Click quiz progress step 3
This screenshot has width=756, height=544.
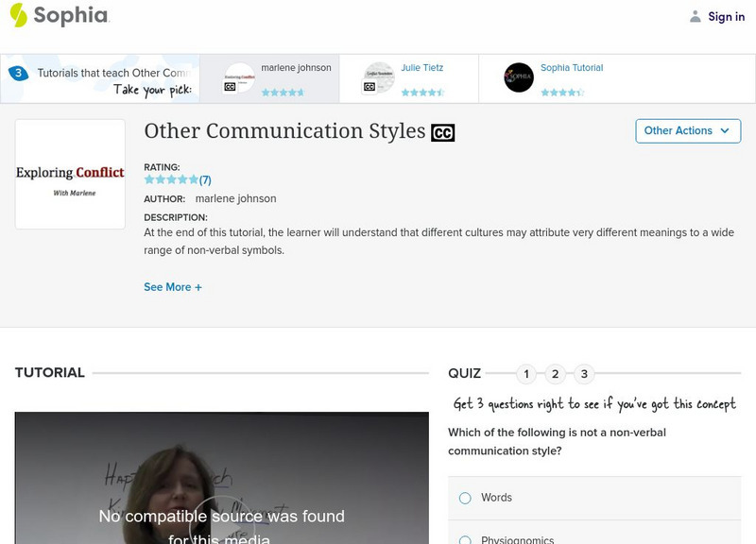point(583,373)
